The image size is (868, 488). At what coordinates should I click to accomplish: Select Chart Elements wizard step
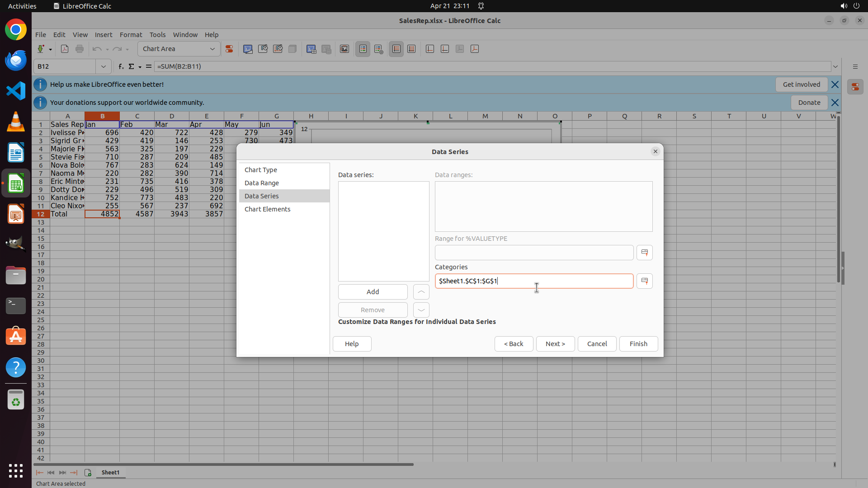267,209
